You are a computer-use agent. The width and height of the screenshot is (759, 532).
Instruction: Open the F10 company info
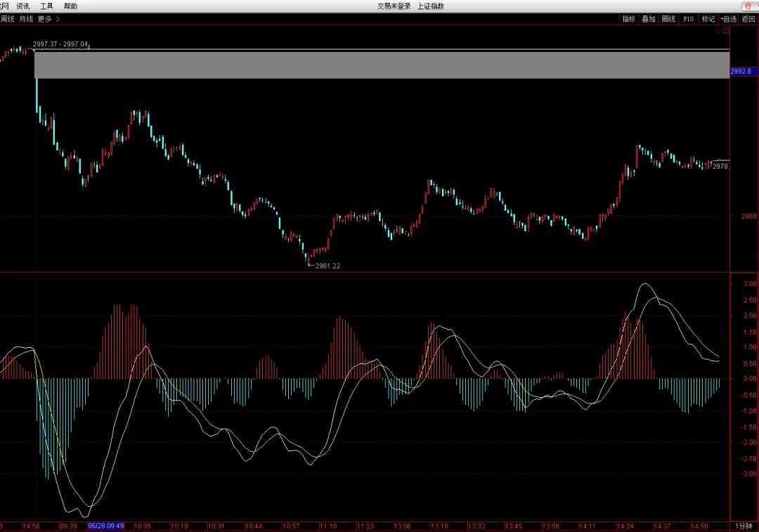[688, 19]
